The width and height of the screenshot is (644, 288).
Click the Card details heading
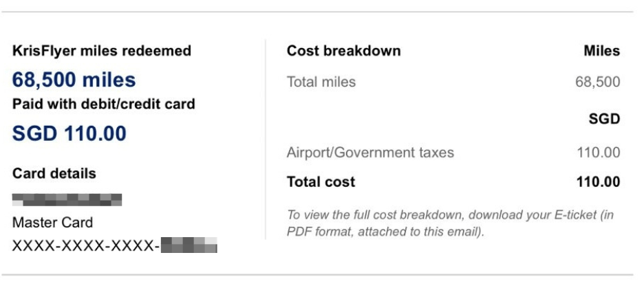coord(54,173)
